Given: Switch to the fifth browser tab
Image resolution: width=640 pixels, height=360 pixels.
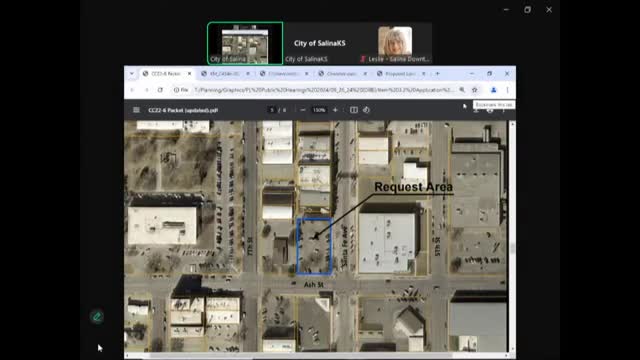Looking at the screenshot, I should pyautogui.click(x=400, y=74).
